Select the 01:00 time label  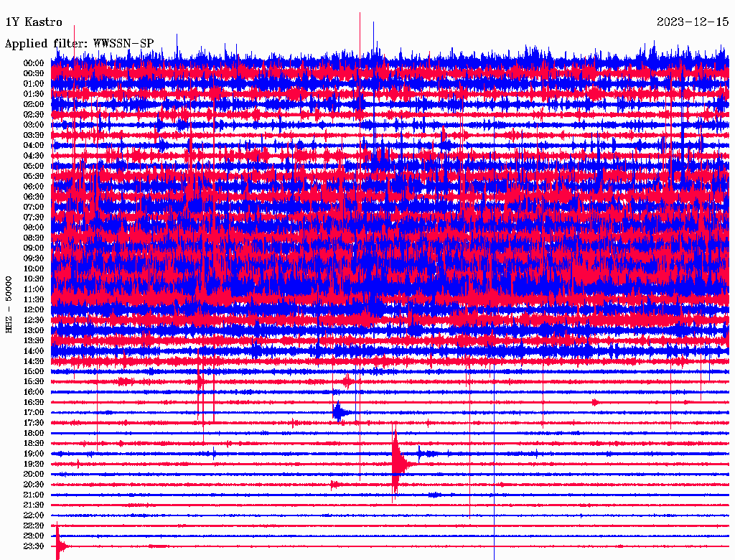(x=33, y=84)
